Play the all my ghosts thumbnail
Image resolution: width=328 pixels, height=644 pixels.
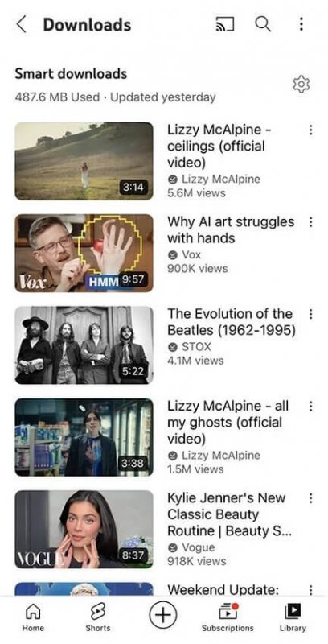84,437
